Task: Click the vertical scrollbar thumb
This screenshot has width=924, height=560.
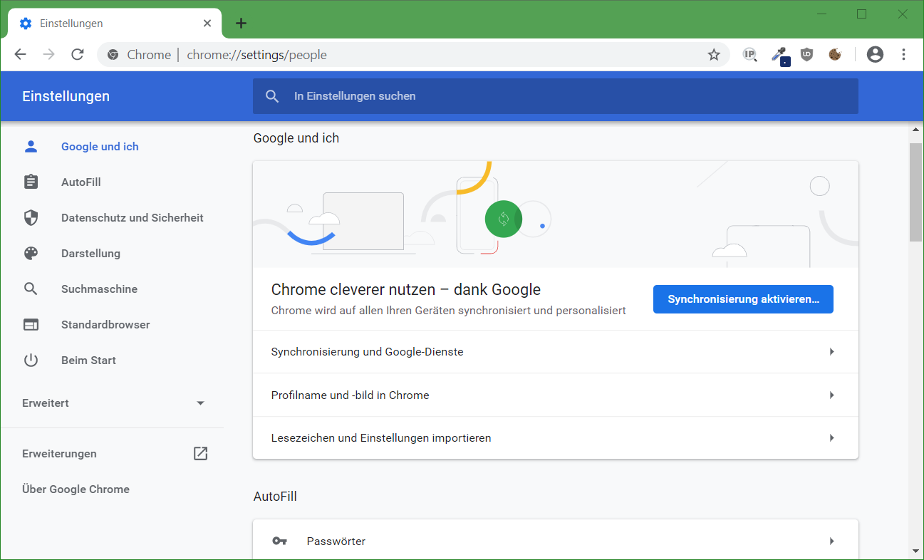Action: pyautogui.click(x=915, y=192)
